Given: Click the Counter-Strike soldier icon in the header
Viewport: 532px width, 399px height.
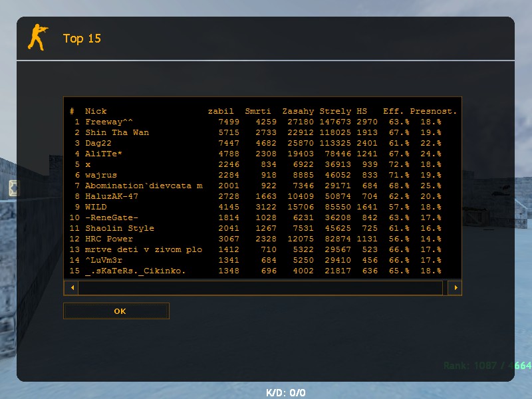Looking at the screenshot, I should coord(38,37).
